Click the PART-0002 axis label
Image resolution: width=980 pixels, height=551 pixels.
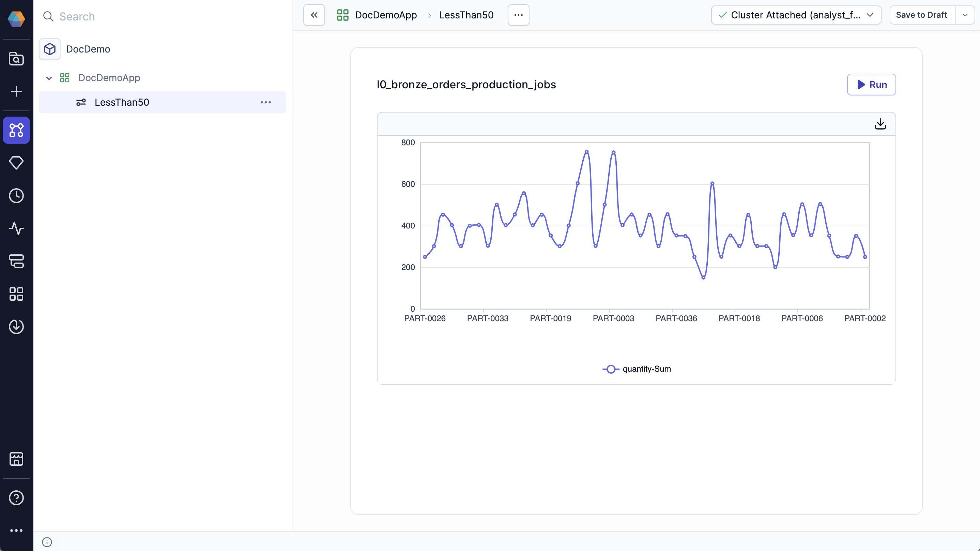click(x=865, y=318)
